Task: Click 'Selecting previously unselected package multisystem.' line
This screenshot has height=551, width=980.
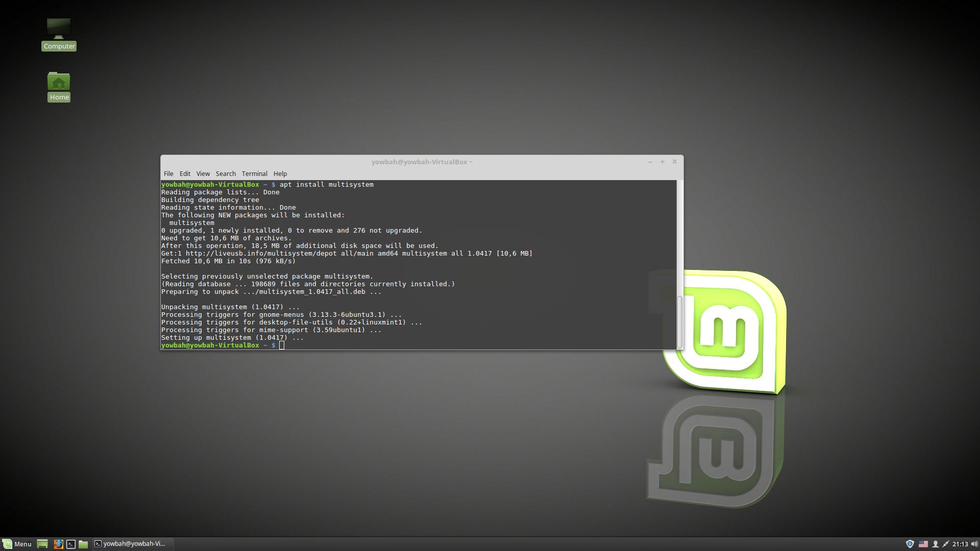Action: [267, 277]
